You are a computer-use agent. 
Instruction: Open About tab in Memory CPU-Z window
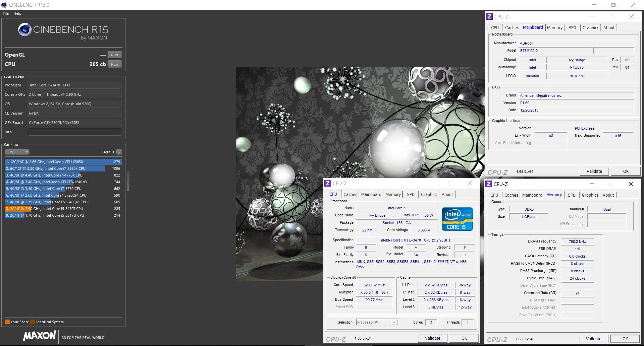pyautogui.click(x=608, y=195)
